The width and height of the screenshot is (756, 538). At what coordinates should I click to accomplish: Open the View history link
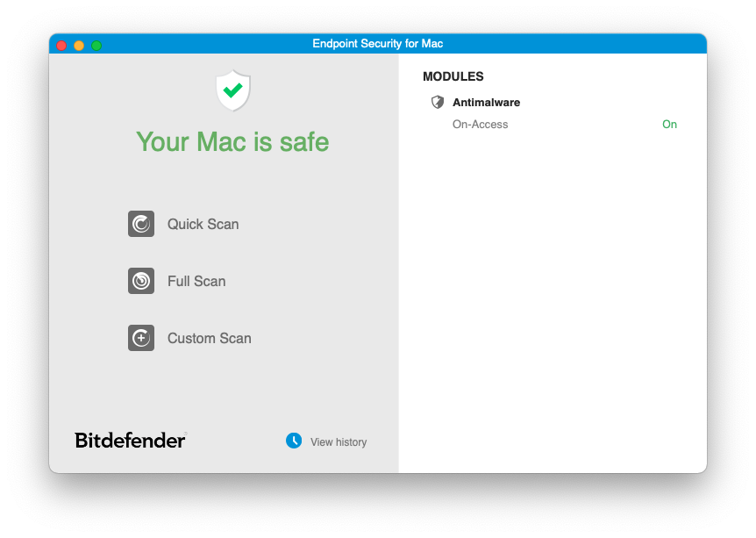tap(339, 442)
